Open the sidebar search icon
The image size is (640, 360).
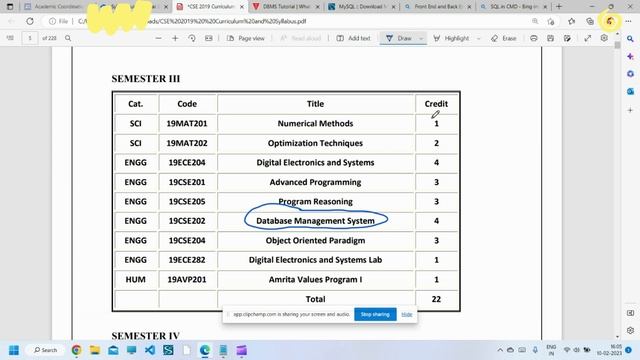tap(630, 39)
